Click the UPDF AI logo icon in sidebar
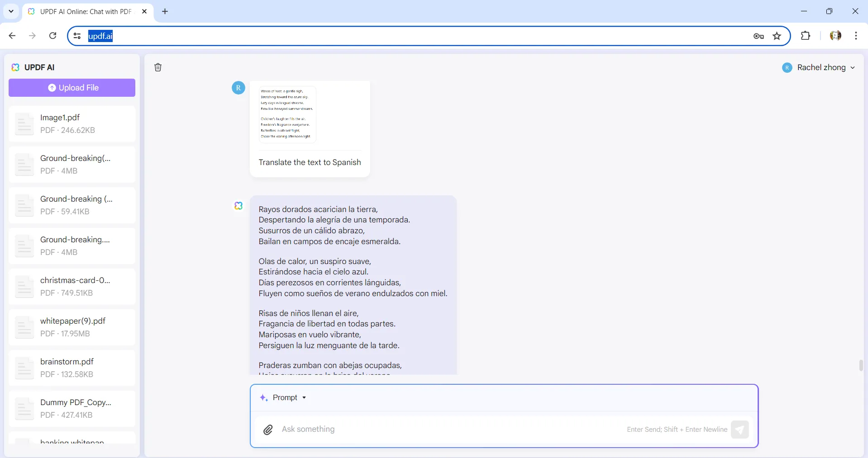 [x=15, y=67]
